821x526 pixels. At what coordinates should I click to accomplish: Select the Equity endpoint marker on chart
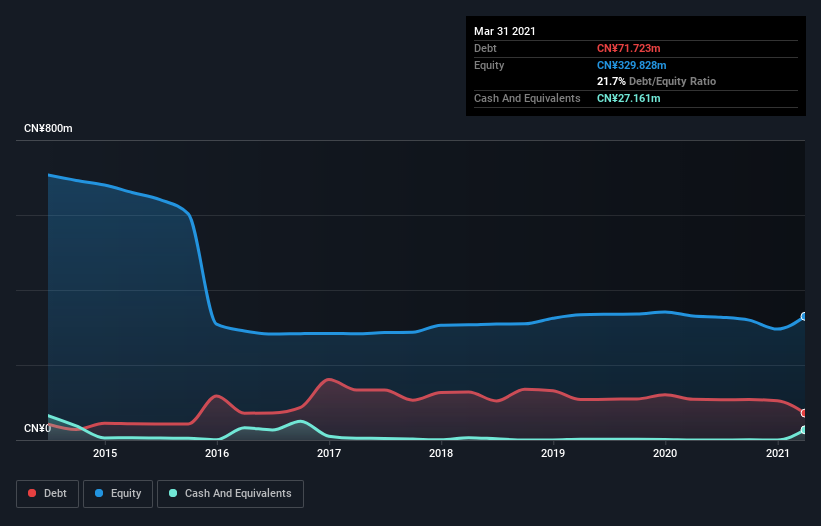click(x=804, y=317)
